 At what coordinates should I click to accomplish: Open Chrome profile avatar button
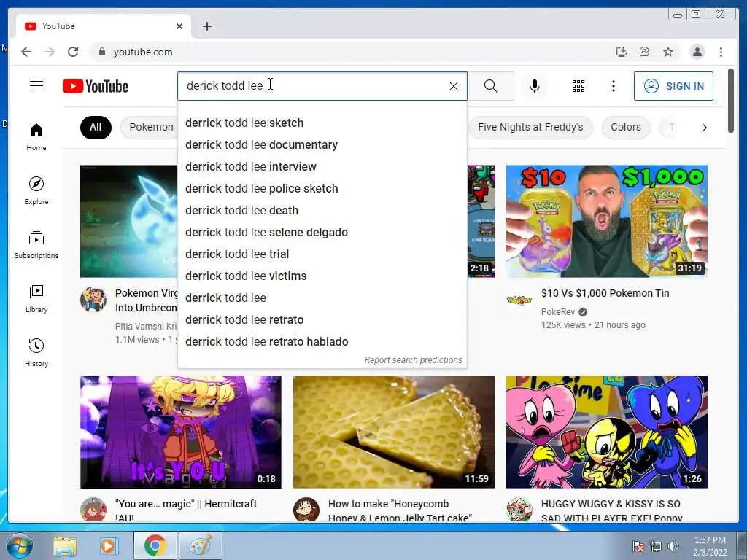pos(697,52)
